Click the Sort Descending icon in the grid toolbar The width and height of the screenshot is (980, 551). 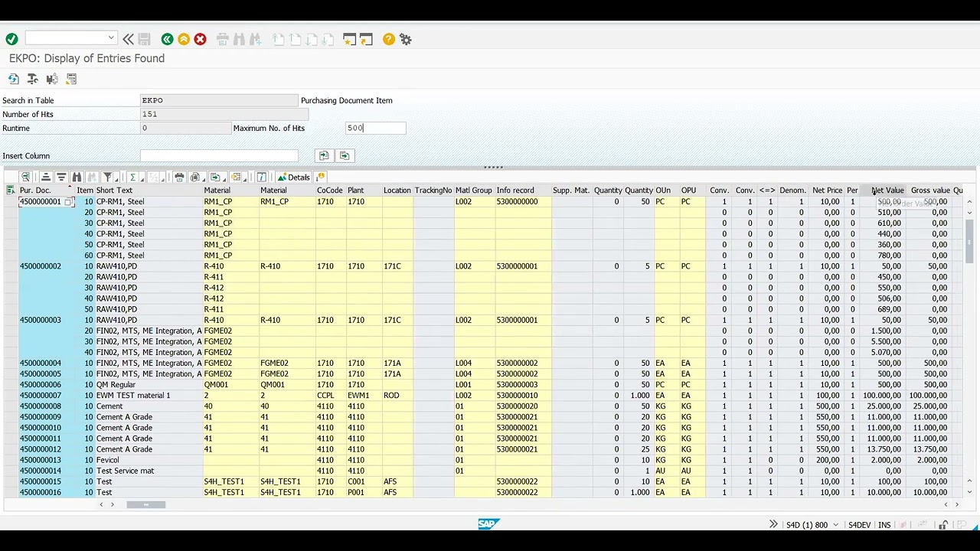pyautogui.click(x=61, y=177)
